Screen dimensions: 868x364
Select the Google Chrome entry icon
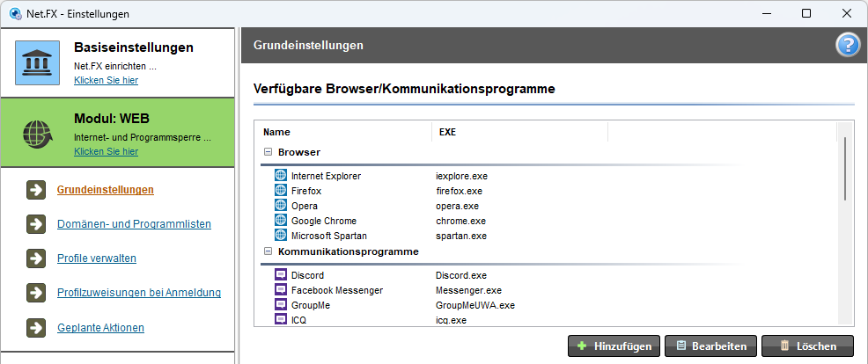click(281, 220)
